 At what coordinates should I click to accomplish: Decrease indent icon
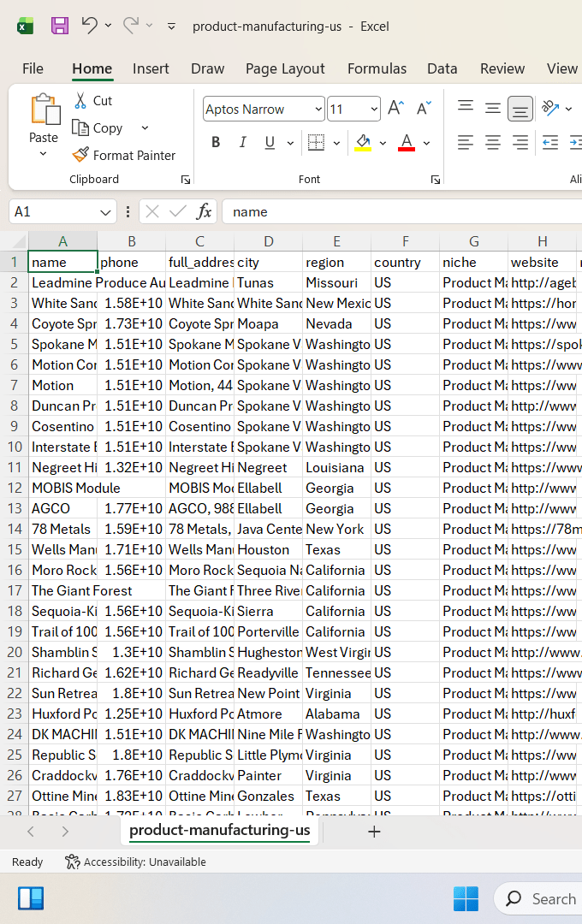tap(550, 143)
